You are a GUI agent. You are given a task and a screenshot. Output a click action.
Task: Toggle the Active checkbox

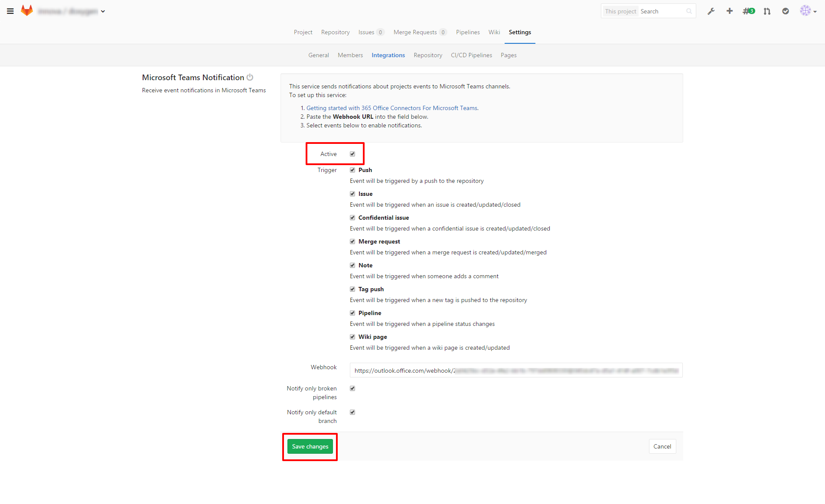pyautogui.click(x=352, y=154)
